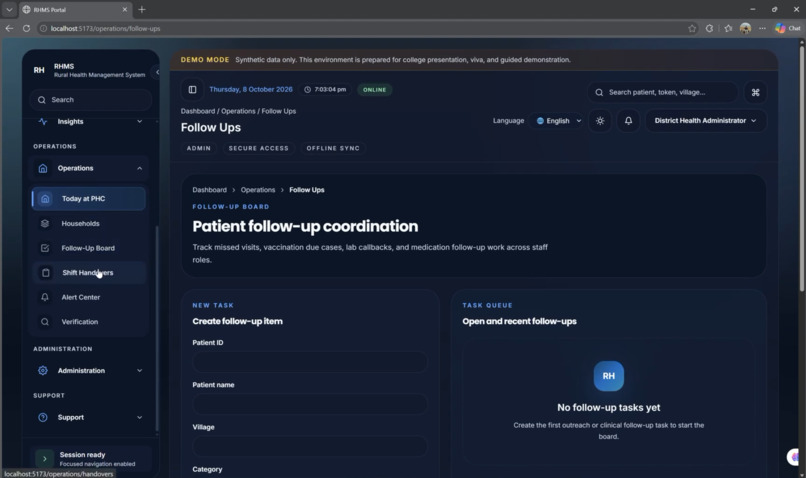Reload the page with the refresh icon
The width and height of the screenshot is (806, 478).
point(26,28)
